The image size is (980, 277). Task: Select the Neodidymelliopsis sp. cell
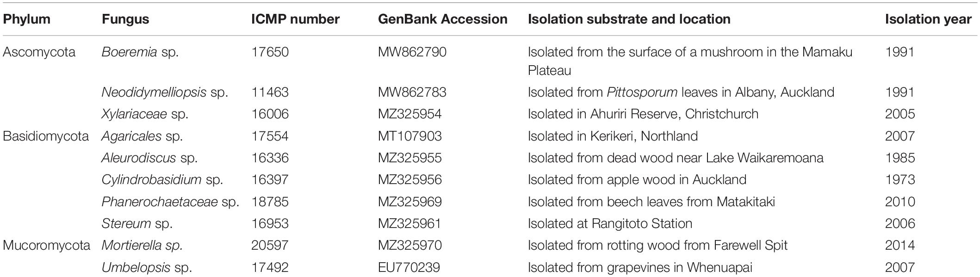(165, 92)
